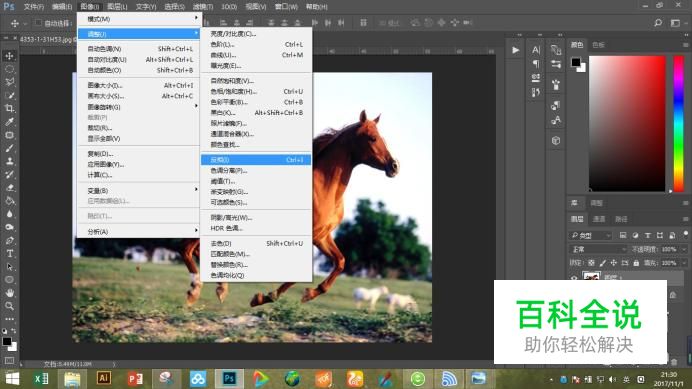Select the Pen tool
This screenshot has height=389, width=692.
point(9,241)
